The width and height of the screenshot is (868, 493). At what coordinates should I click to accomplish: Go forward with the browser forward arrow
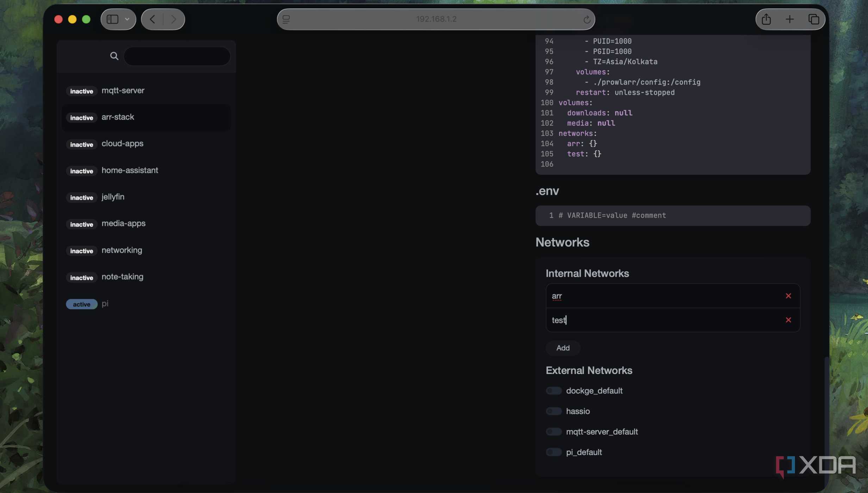click(173, 19)
